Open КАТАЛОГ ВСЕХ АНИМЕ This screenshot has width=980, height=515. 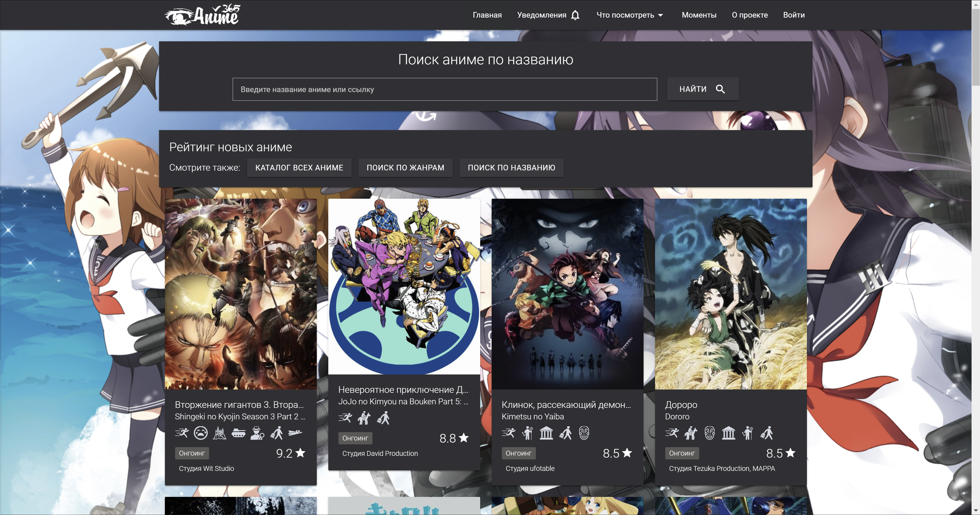299,168
